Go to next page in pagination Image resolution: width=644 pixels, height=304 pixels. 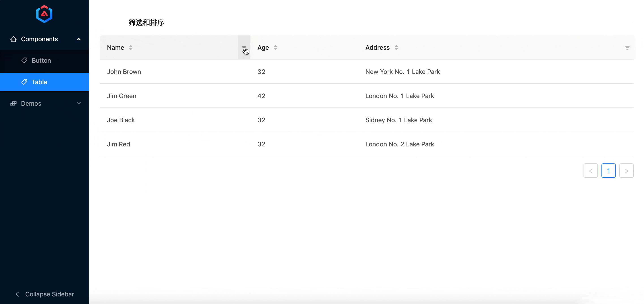click(626, 171)
